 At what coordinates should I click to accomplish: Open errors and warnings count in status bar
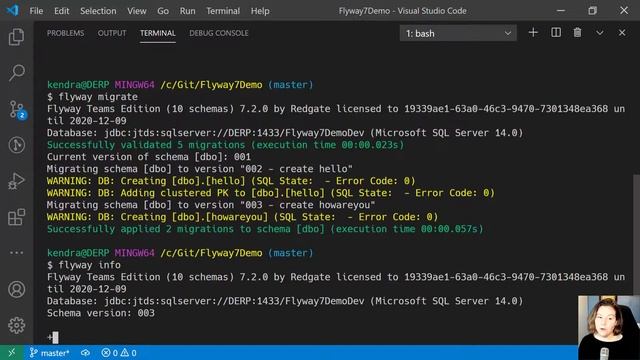[119, 353]
